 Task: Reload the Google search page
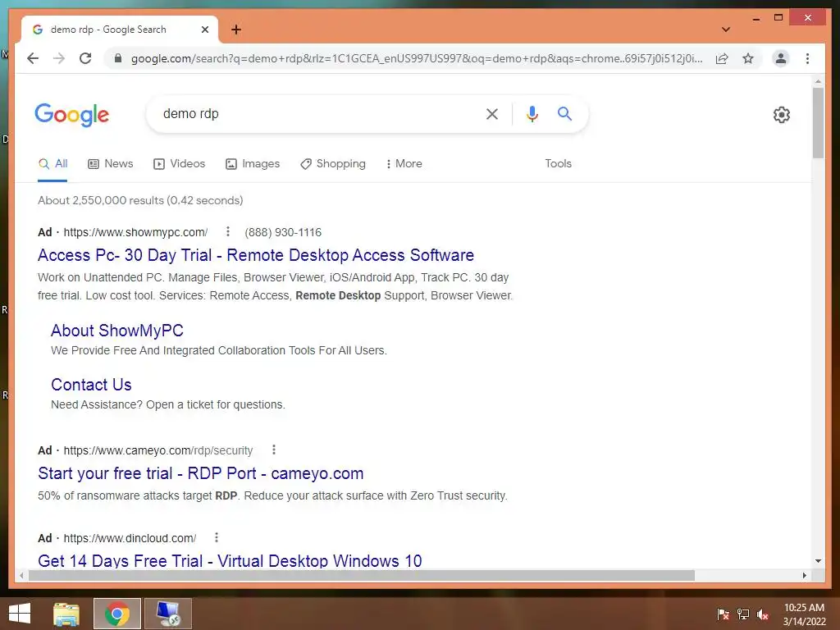[x=85, y=58]
